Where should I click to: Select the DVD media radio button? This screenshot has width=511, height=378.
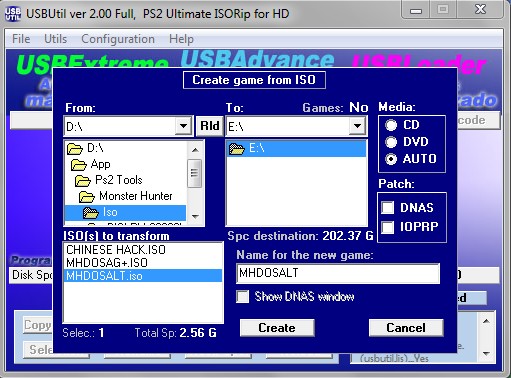(x=391, y=142)
